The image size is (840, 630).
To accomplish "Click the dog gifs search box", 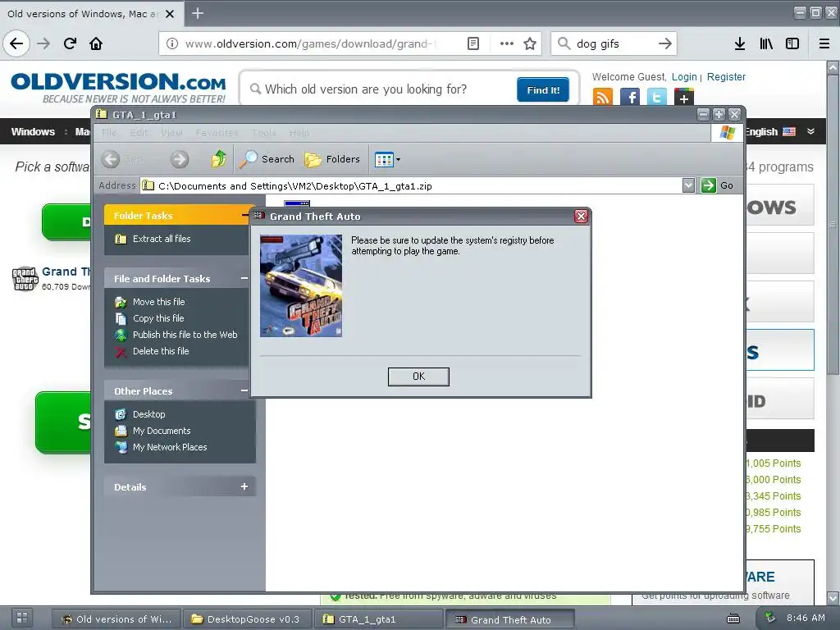I will point(614,43).
